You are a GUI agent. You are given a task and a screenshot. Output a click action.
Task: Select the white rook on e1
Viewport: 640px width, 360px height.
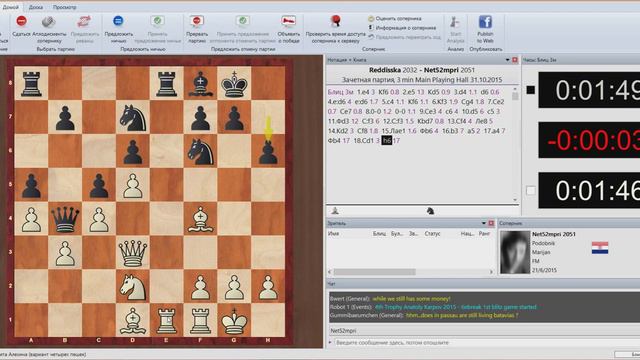167,320
